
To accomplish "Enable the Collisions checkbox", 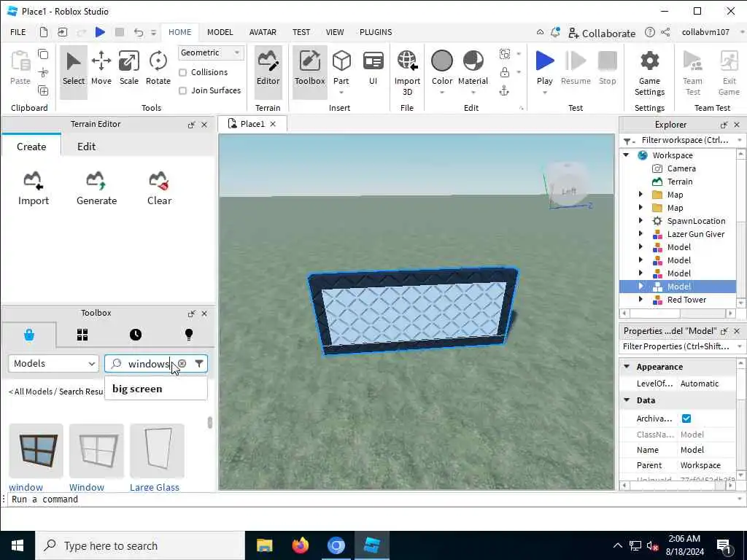I will [x=182, y=72].
